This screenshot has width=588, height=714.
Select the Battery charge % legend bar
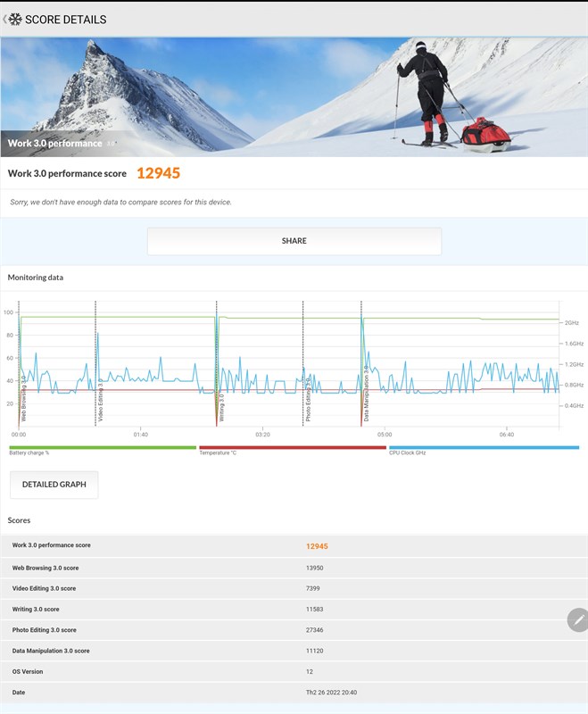(x=103, y=448)
